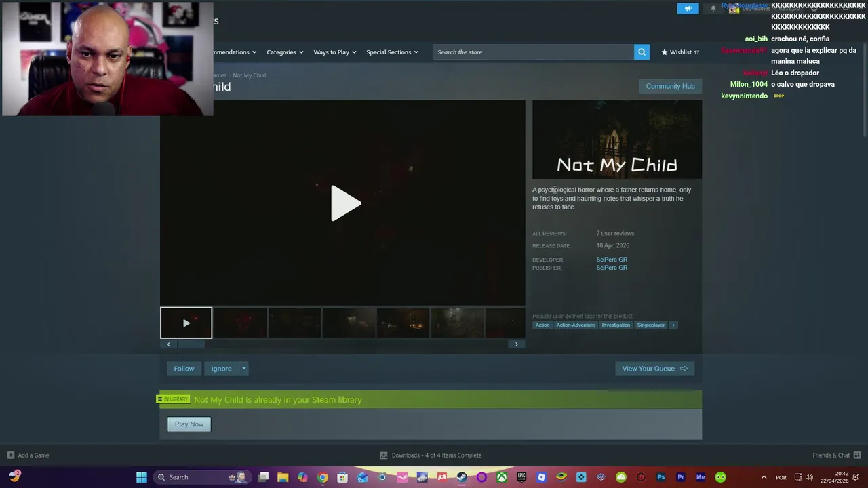868x488 pixels.
Task: Expand the Recommendations dropdown
Action: click(235, 52)
